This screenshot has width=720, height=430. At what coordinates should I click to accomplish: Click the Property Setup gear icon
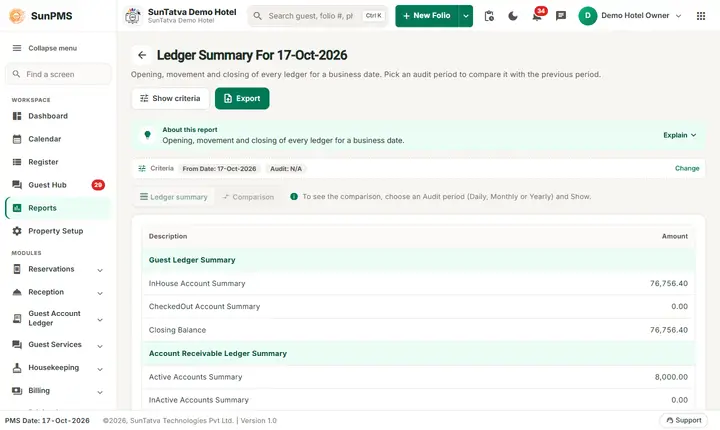point(17,231)
